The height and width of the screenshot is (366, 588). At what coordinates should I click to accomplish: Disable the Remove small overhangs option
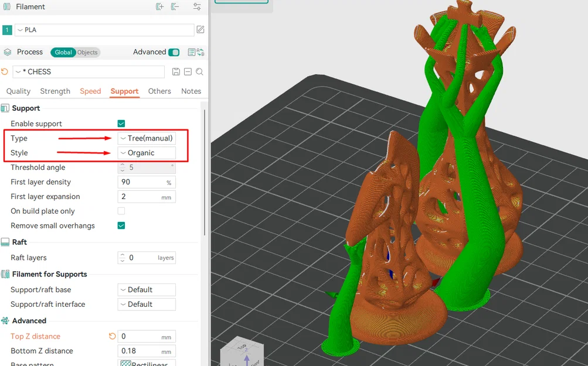click(121, 225)
